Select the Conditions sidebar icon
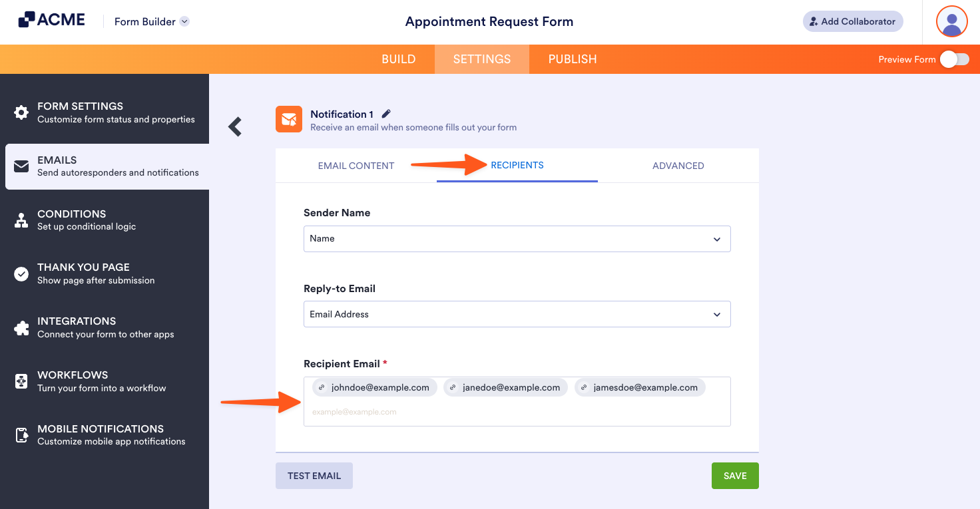The width and height of the screenshot is (980, 509). 22,220
